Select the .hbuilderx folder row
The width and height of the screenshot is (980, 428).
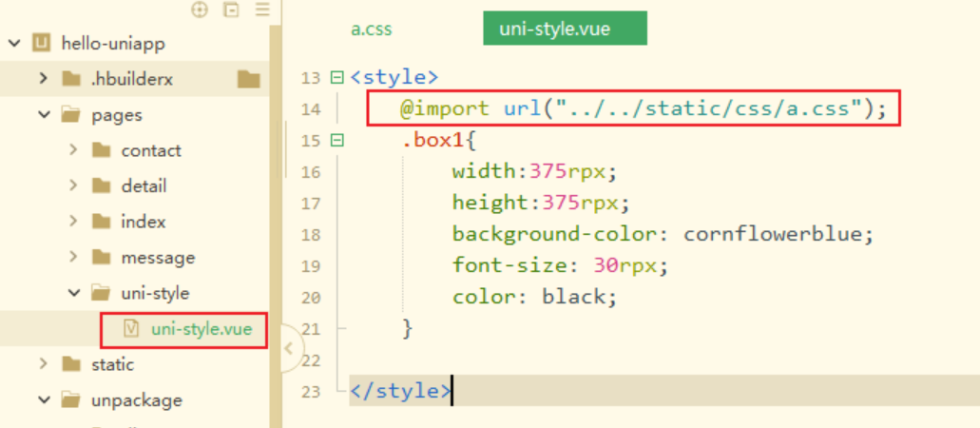coord(134,80)
